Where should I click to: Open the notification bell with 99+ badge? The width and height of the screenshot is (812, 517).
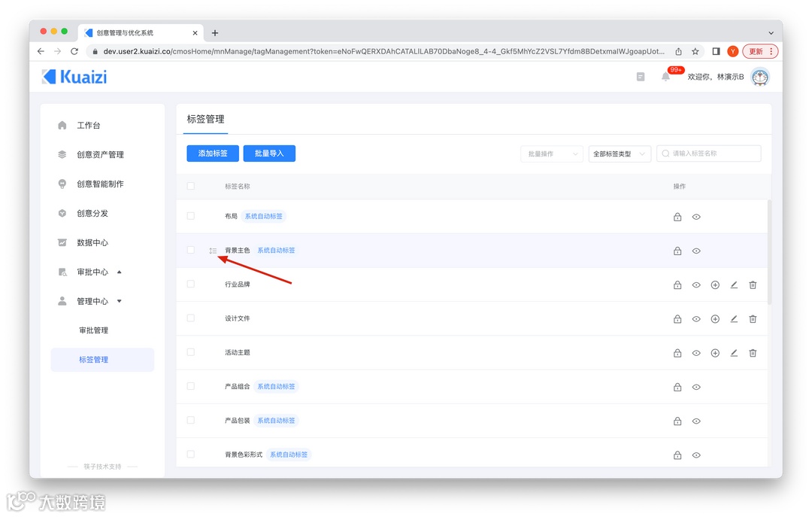[666, 77]
